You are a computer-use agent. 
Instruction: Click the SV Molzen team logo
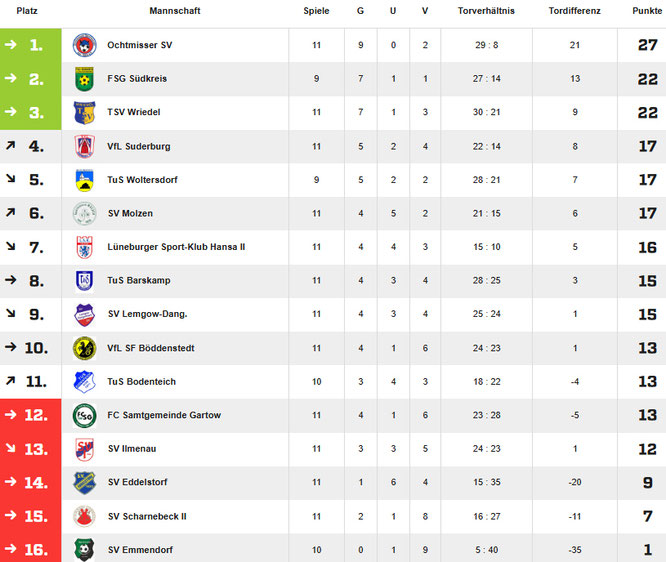[x=84, y=214]
